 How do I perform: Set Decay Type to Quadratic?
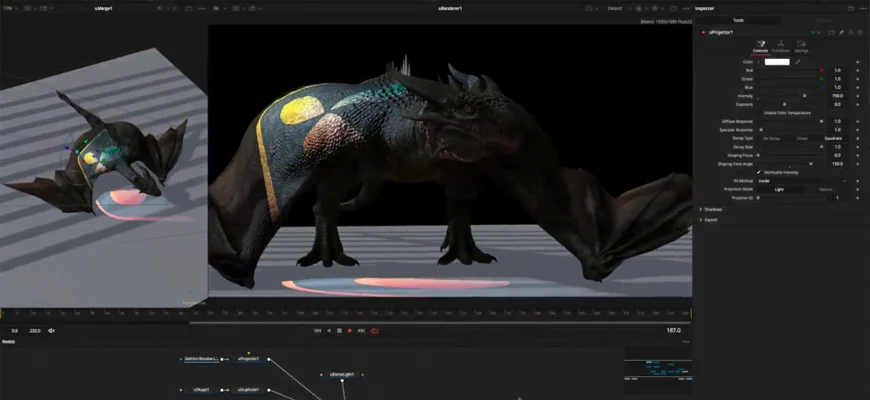pos(833,138)
